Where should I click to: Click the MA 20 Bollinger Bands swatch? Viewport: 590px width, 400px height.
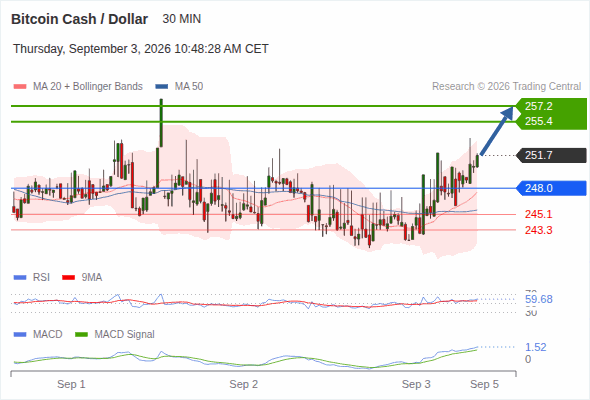point(20,87)
